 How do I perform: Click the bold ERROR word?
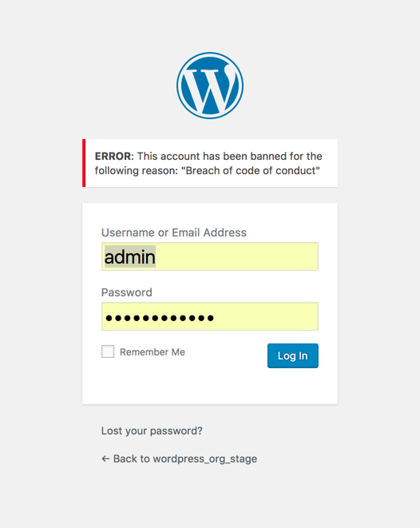click(113, 157)
